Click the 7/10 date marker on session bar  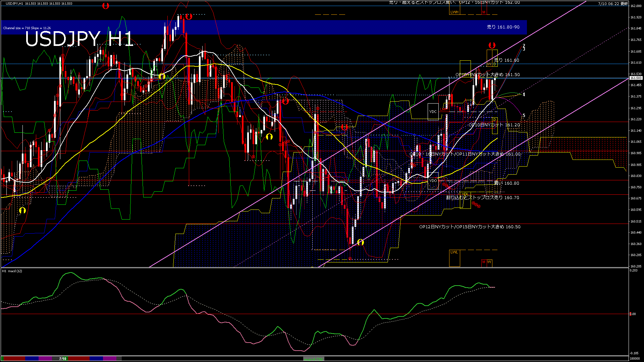pyautogui.click(x=63, y=359)
